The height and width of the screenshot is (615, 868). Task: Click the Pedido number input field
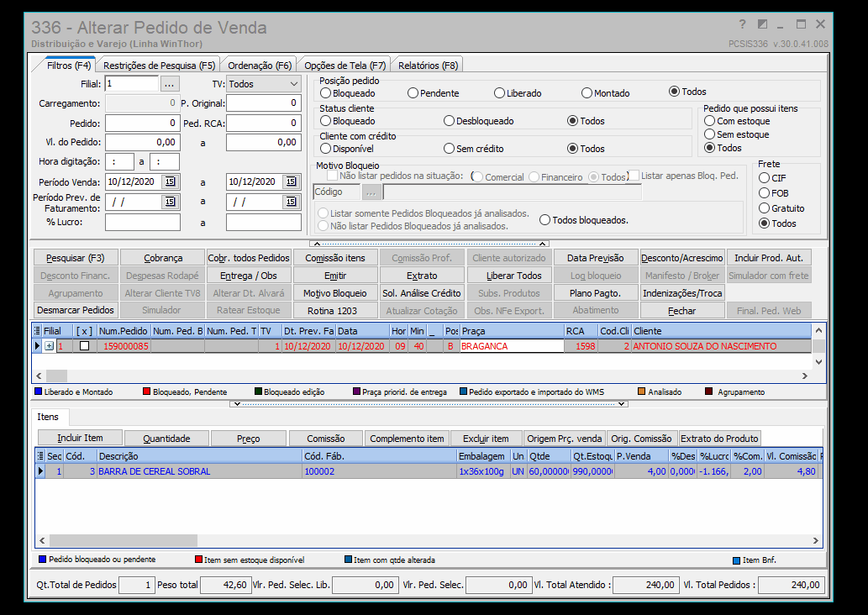pyautogui.click(x=142, y=123)
